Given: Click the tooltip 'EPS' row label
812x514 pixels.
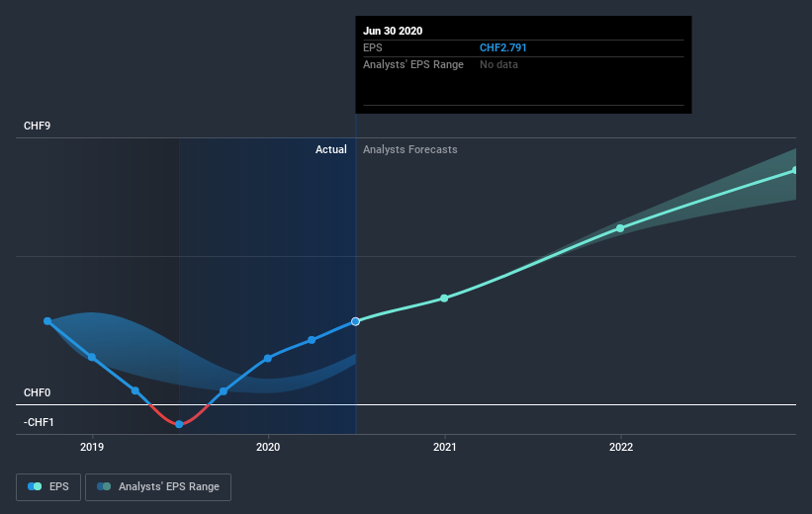Looking at the screenshot, I should click(372, 47).
